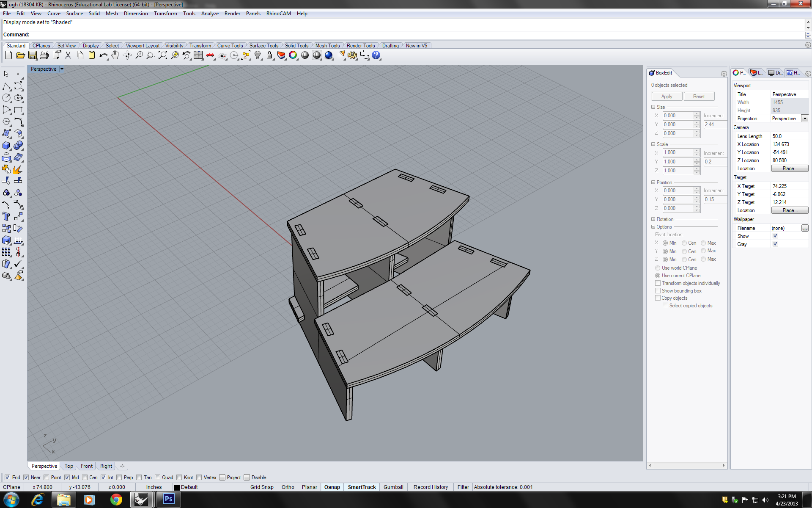The height and width of the screenshot is (508, 812).
Task: Click the Zoom Extents icon
Action: (163, 55)
